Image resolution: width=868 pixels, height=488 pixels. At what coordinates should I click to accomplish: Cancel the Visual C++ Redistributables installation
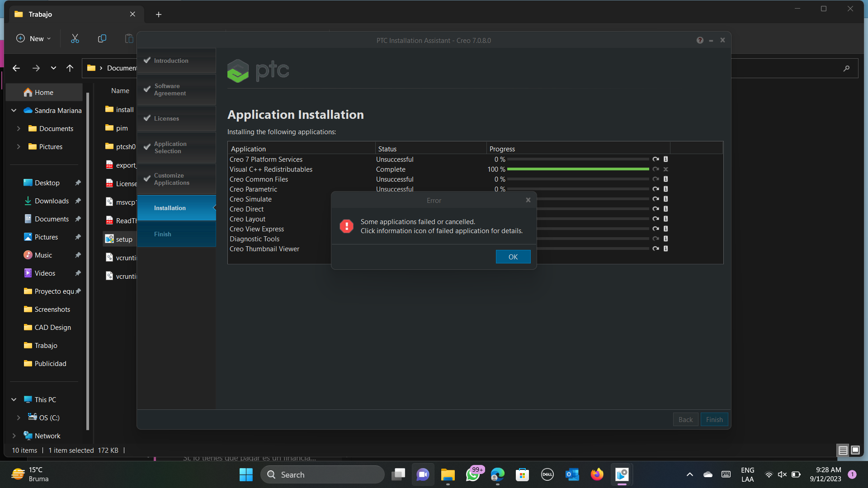coord(665,169)
